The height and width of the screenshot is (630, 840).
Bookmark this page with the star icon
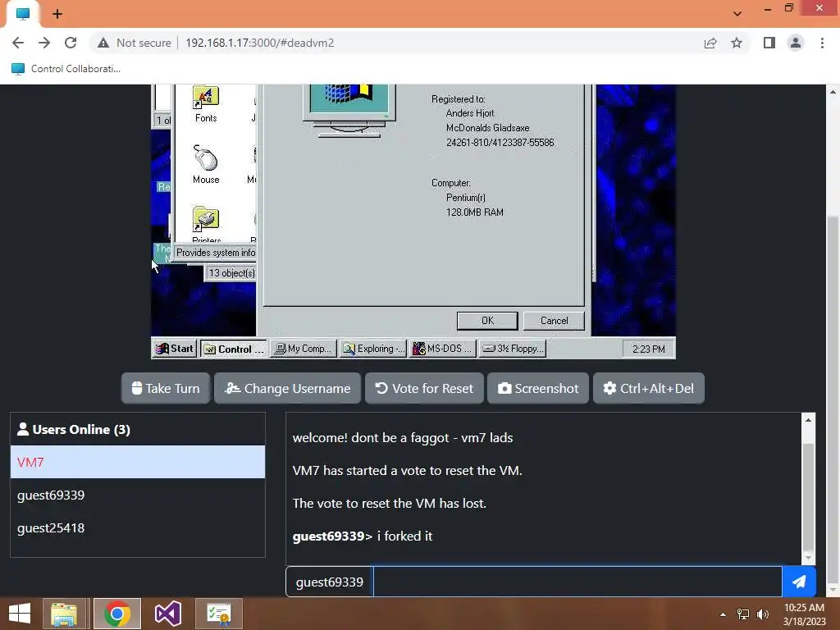pyautogui.click(x=737, y=43)
